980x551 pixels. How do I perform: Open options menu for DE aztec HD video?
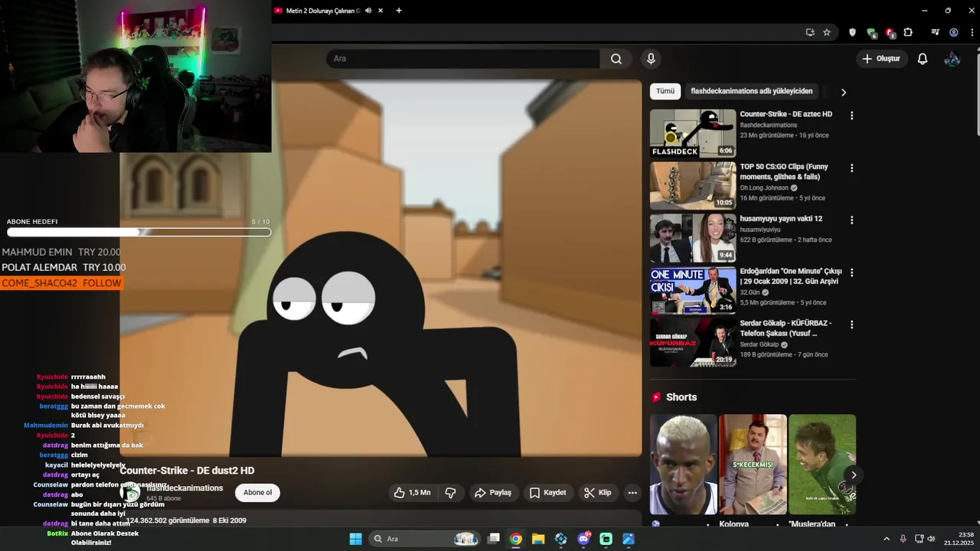tap(851, 116)
